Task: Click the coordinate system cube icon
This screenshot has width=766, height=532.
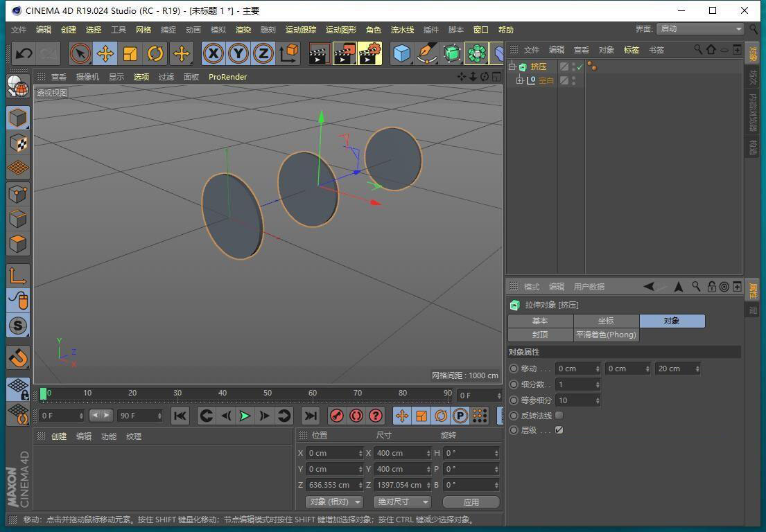Action: pyautogui.click(x=289, y=53)
